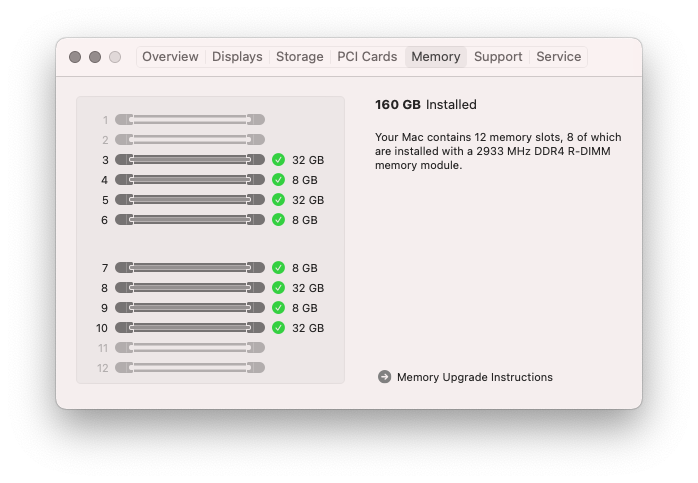The width and height of the screenshot is (698, 483).
Task: Click the 8 GB label of slot 4
Action: [x=305, y=180]
